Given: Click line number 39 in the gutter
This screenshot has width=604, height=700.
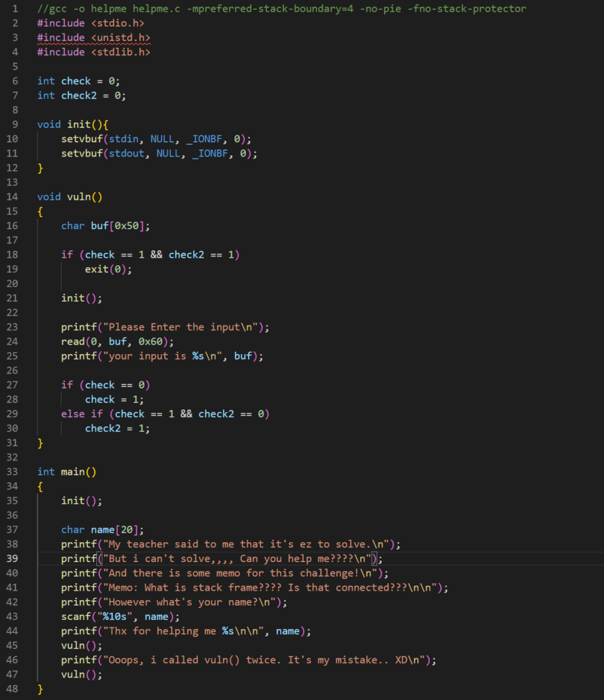Looking at the screenshot, I should [12, 558].
